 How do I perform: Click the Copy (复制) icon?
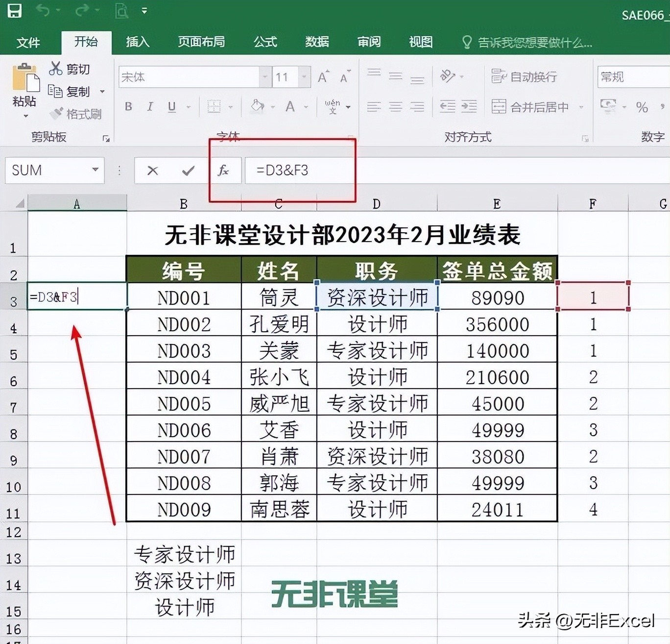coord(56,91)
